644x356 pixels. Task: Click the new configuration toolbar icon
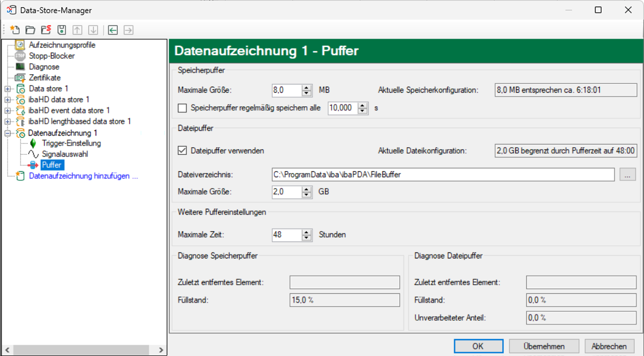pos(15,30)
